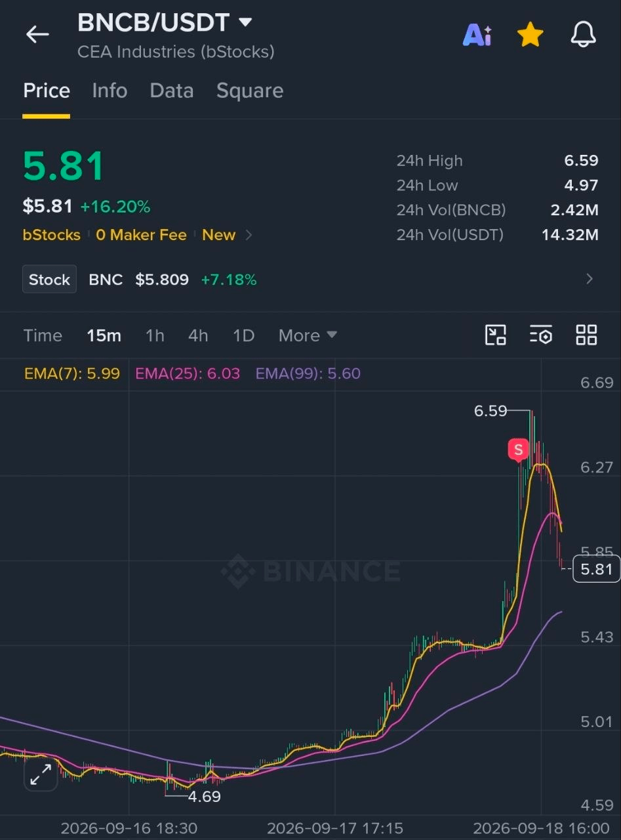The image size is (621, 840).
Task: Tap the 6.59 high price label on chart
Action: click(491, 411)
